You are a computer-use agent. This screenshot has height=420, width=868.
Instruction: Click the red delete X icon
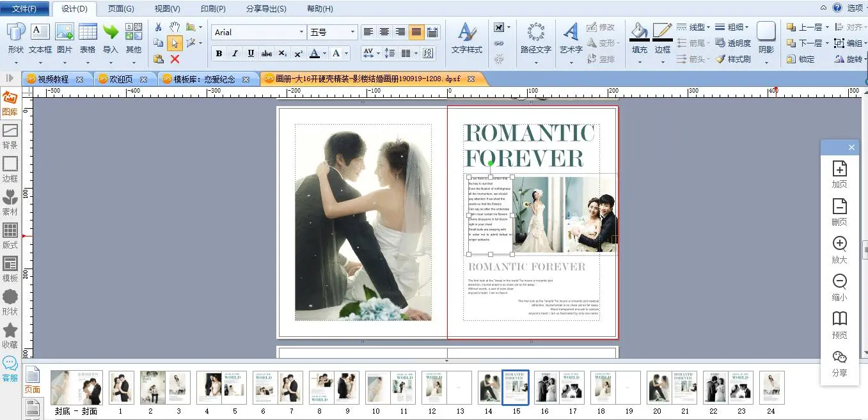pyautogui.click(x=175, y=59)
